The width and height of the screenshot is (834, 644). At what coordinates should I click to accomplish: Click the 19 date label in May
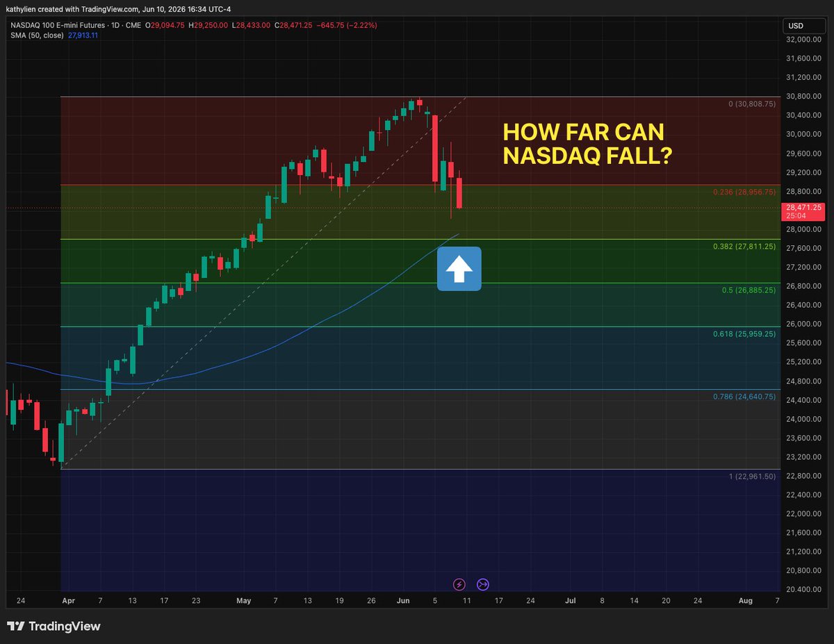click(x=339, y=600)
